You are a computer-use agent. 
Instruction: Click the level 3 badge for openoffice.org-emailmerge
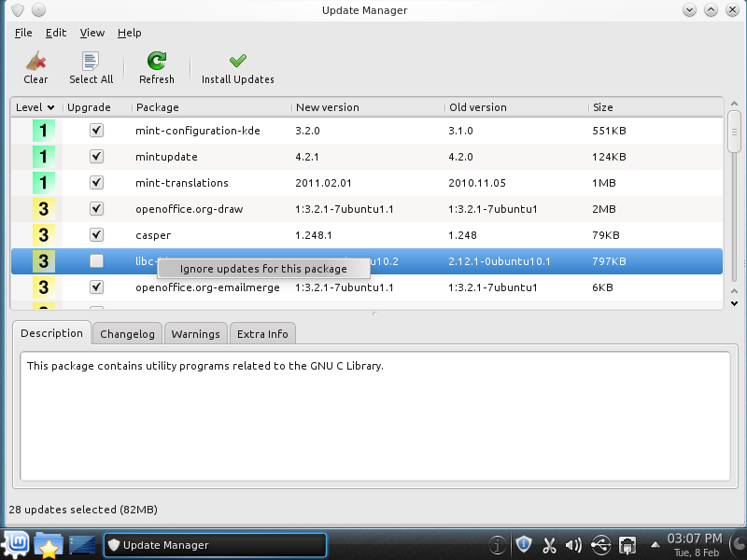tap(43, 287)
